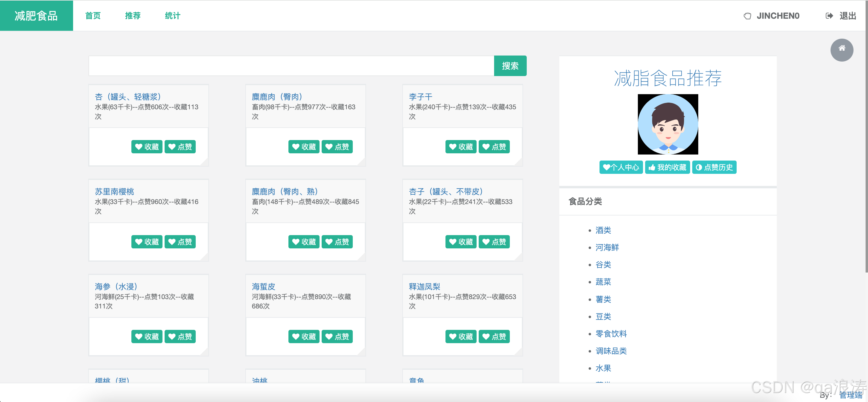Image resolution: width=868 pixels, height=402 pixels.
Task: Select category 水果
Action: [603, 368]
